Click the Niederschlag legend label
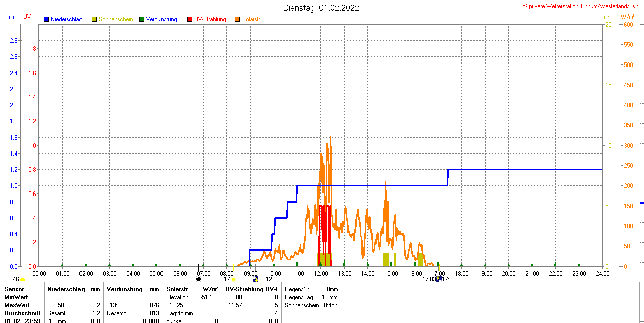Image resolution: width=644 pixels, height=323 pixels. pos(66,19)
